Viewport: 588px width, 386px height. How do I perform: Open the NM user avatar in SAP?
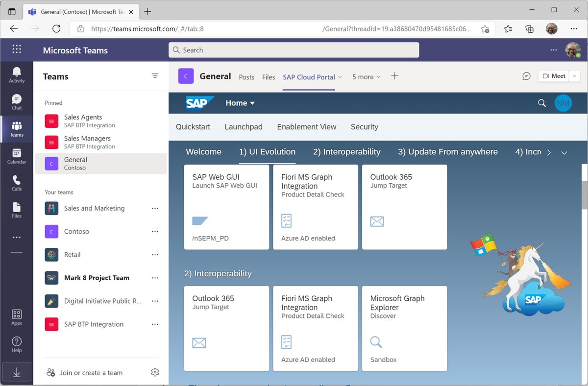click(563, 103)
